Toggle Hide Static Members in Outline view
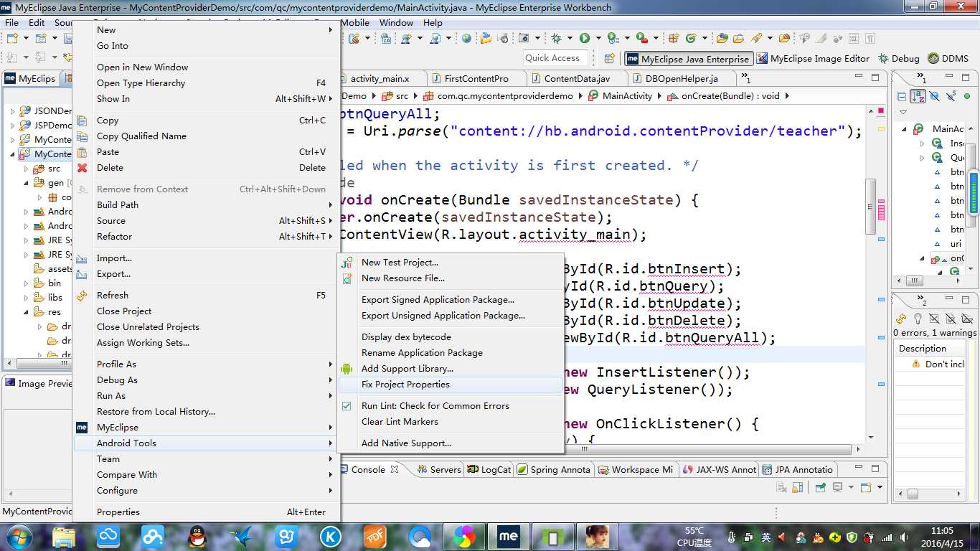 point(951,96)
